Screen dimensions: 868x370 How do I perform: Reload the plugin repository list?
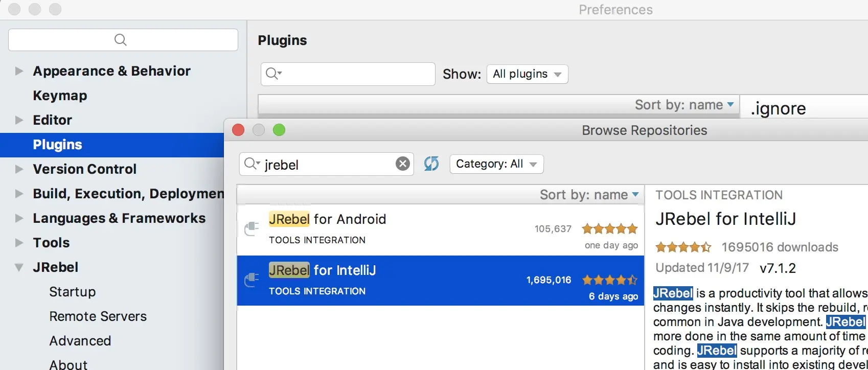pos(431,164)
